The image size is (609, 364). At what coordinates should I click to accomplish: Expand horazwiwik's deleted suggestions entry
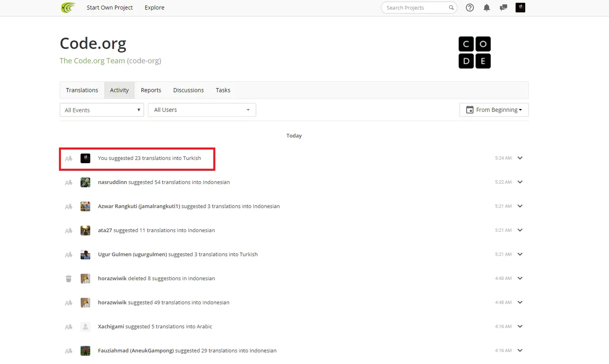coord(520,278)
